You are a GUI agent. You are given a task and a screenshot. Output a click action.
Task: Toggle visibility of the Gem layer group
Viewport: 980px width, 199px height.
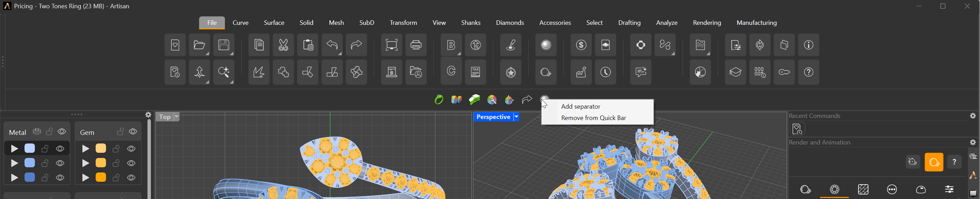pos(133,132)
